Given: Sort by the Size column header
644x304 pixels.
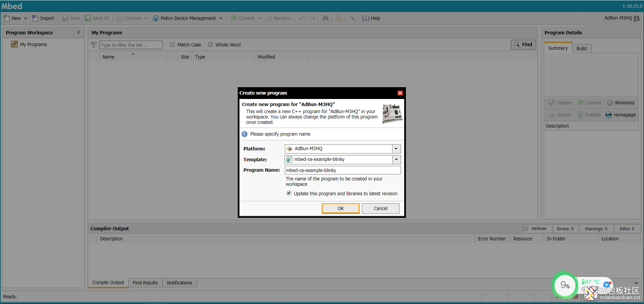Looking at the screenshot, I should coord(179,57).
